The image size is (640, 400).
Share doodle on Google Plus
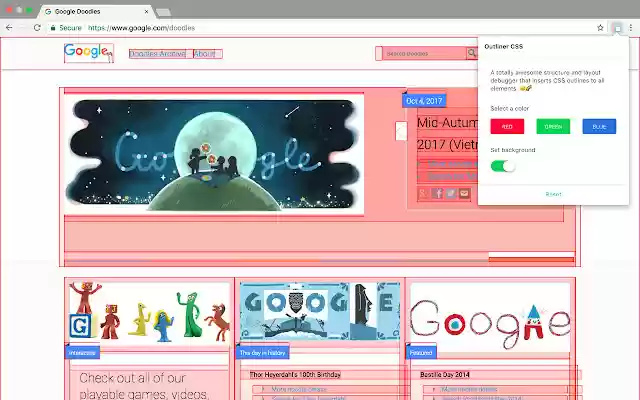click(x=424, y=193)
